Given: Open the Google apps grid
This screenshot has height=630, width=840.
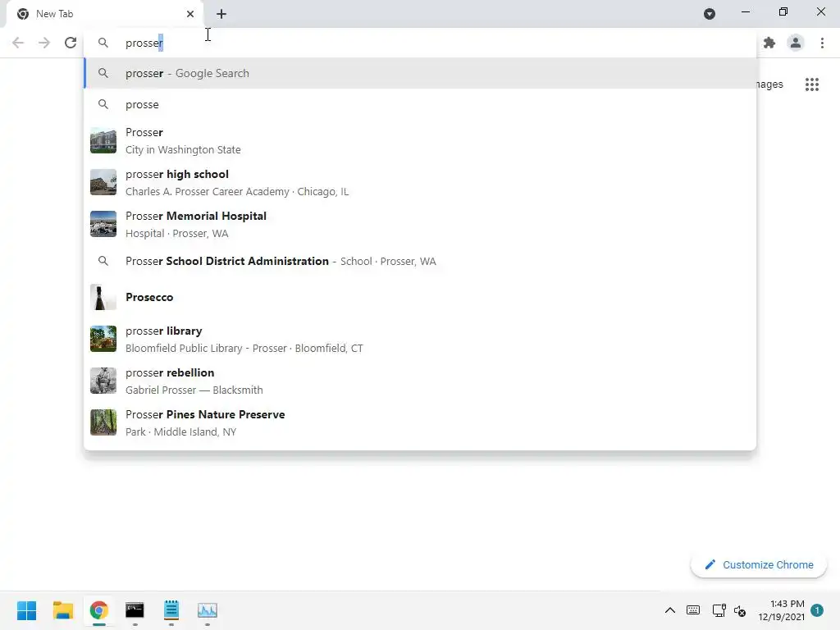Looking at the screenshot, I should tap(812, 84).
